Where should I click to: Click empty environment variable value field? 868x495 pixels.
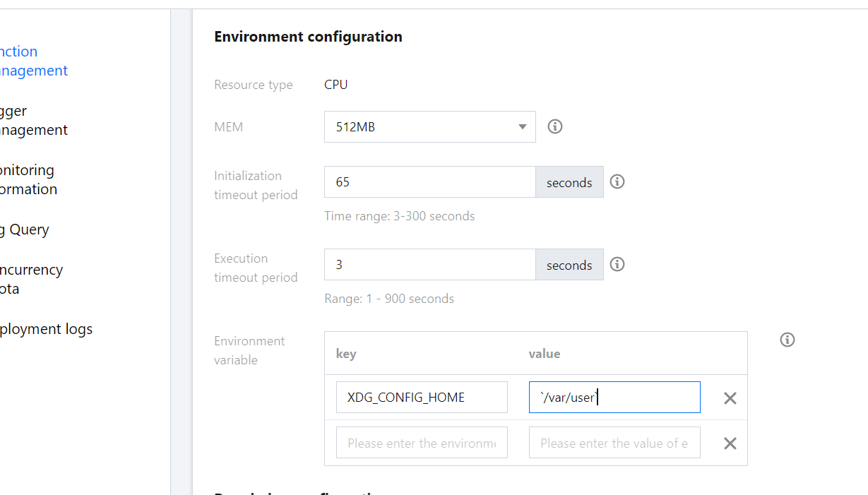pos(614,443)
